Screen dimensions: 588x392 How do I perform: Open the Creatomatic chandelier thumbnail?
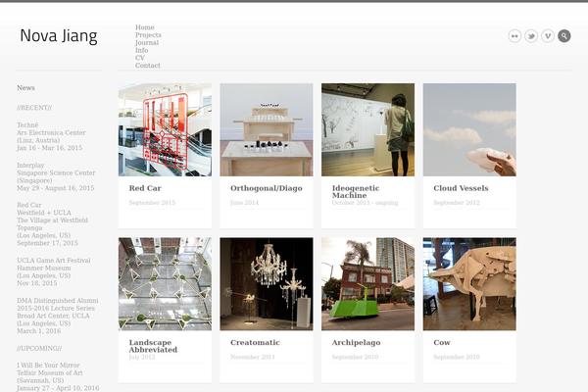point(267,284)
